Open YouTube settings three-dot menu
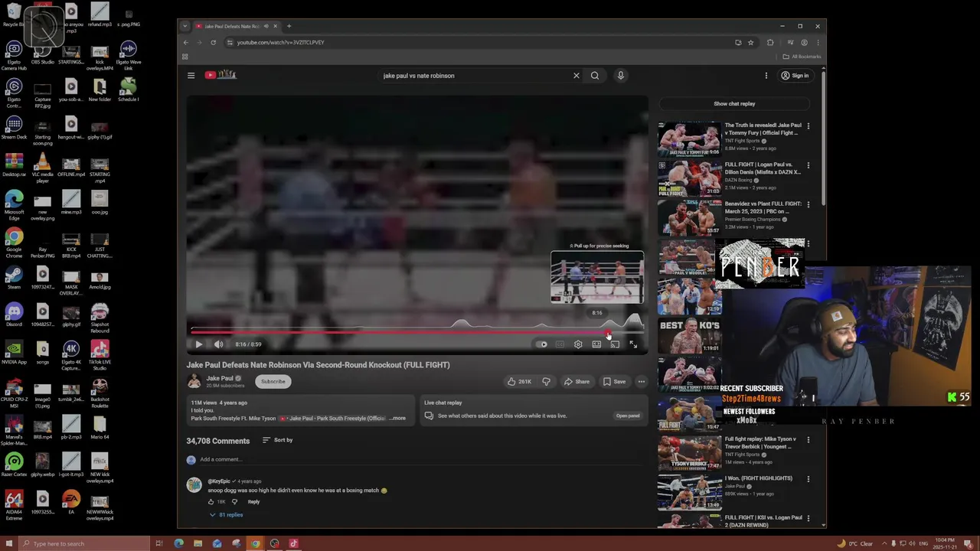The width and height of the screenshot is (980, 551). (x=766, y=76)
